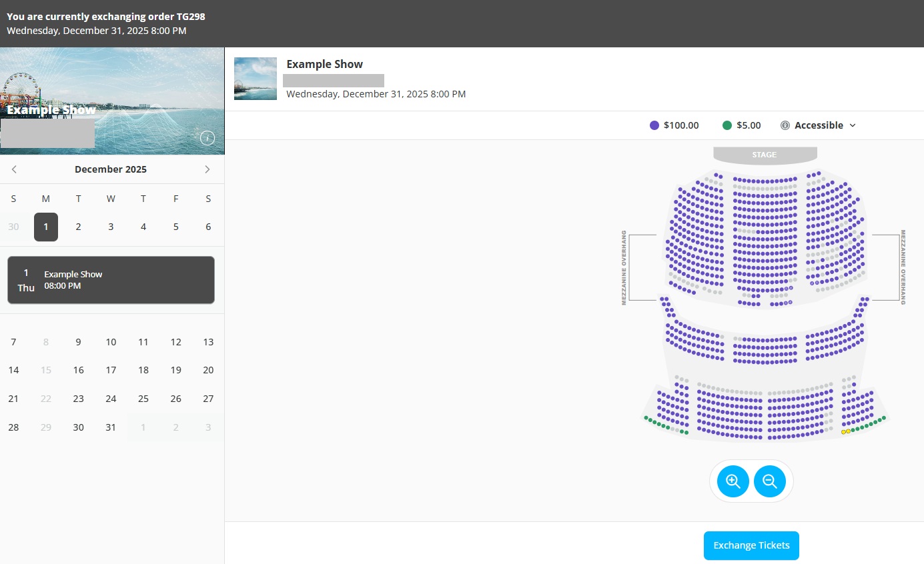Click the "You are currently exchanging order TG298" notice
The image size is (924, 564).
point(106,17)
